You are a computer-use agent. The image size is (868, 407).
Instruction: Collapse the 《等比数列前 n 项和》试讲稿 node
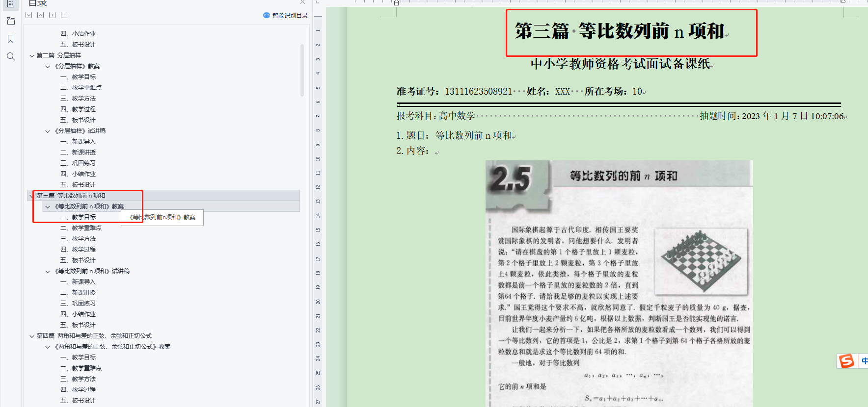(48, 271)
